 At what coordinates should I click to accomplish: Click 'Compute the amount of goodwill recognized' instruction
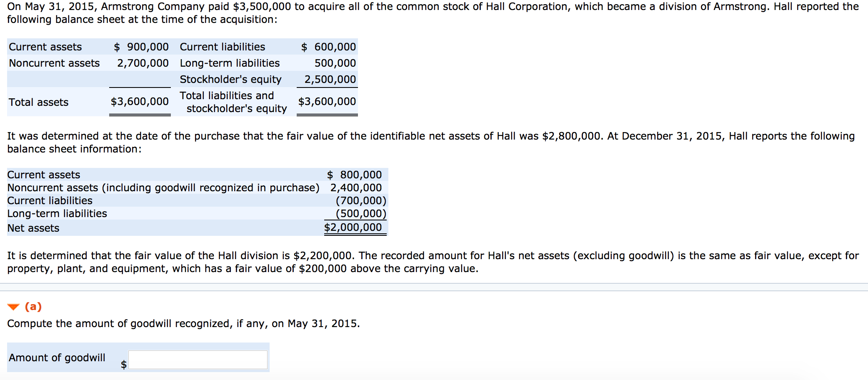183,323
